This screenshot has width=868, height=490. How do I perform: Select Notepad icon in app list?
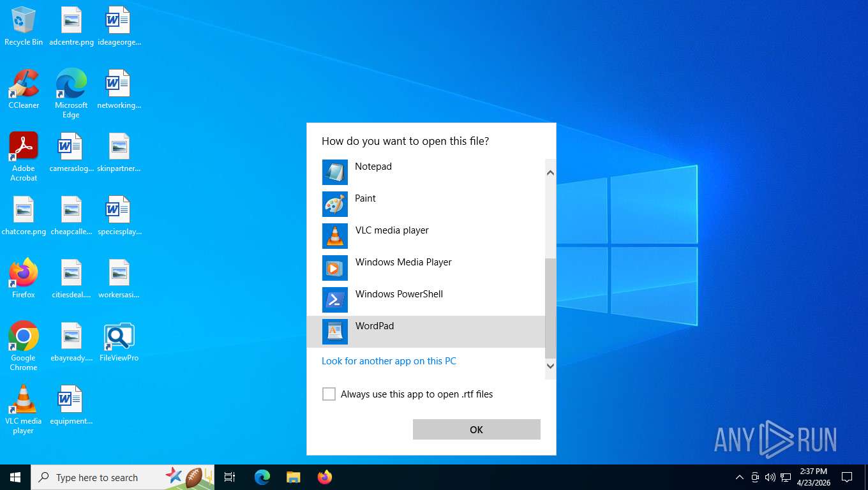(x=335, y=172)
